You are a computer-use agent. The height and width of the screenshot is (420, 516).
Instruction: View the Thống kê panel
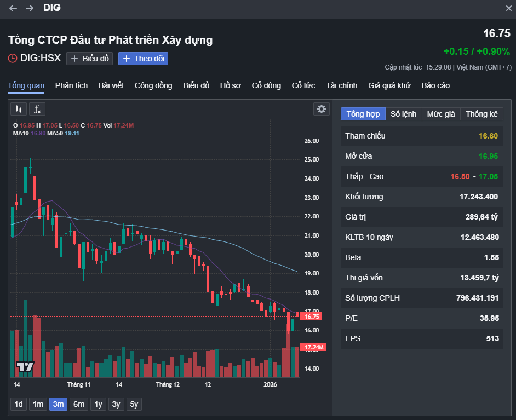pyautogui.click(x=481, y=114)
